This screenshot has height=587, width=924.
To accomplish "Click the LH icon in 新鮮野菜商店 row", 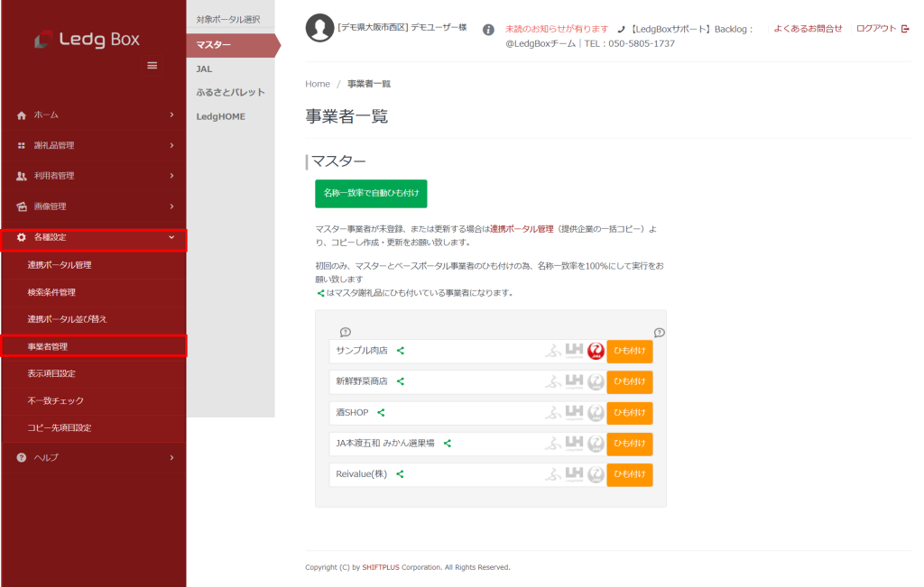I will tap(574, 382).
